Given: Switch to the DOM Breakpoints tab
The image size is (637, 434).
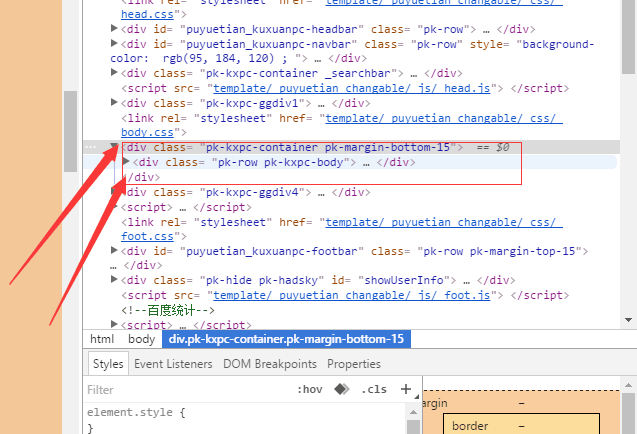Looking at the screenshot, I should click(270, 364).
